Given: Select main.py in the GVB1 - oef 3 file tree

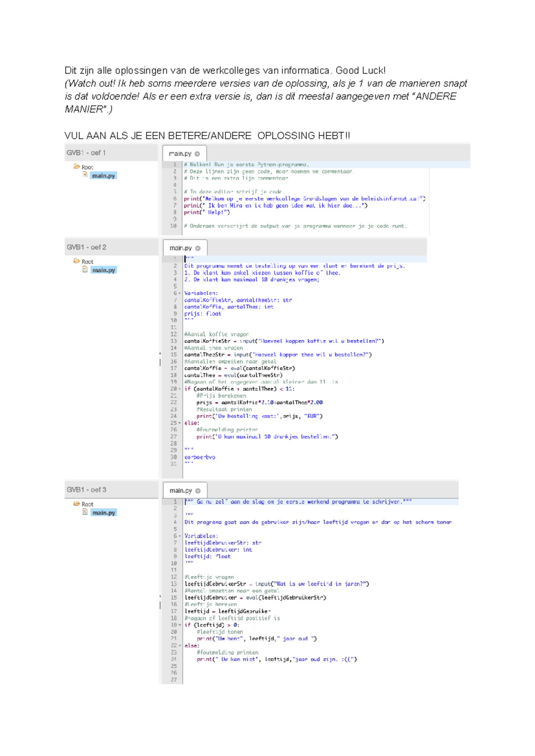Looking at the screenshot, I should click(x=103, y=513).
